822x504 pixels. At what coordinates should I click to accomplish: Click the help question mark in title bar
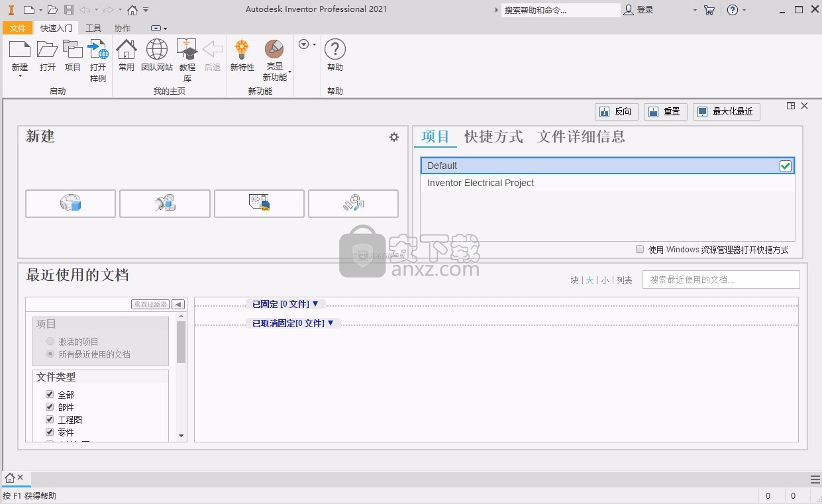(x=733, y=10)
